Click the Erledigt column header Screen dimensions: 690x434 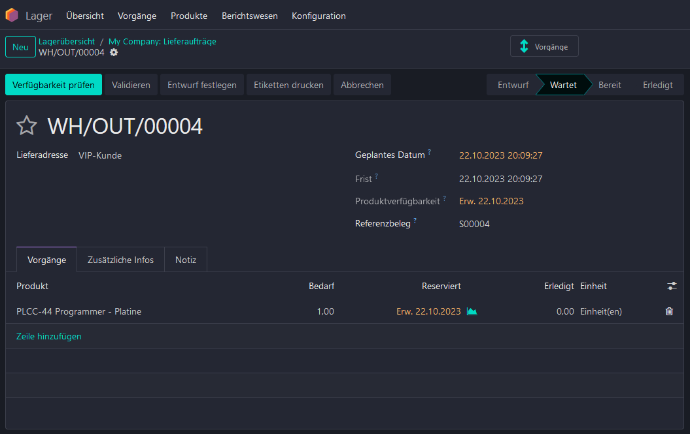[559, 286]
